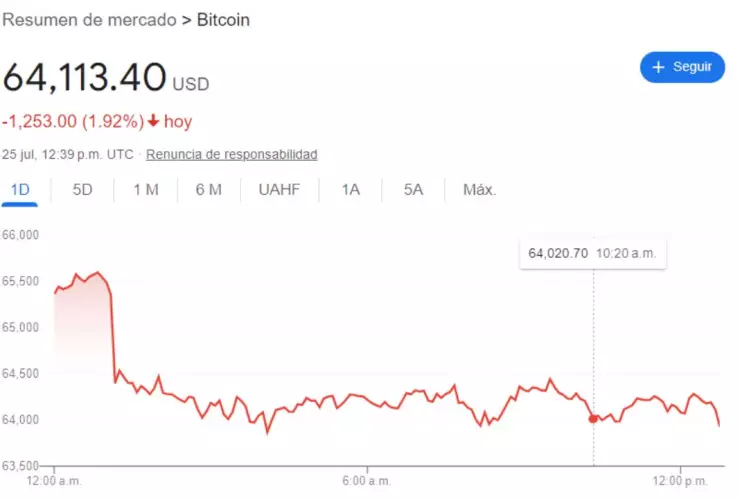Click the 64,113.40 current price

pyautogui.click(x=84, y=78)
